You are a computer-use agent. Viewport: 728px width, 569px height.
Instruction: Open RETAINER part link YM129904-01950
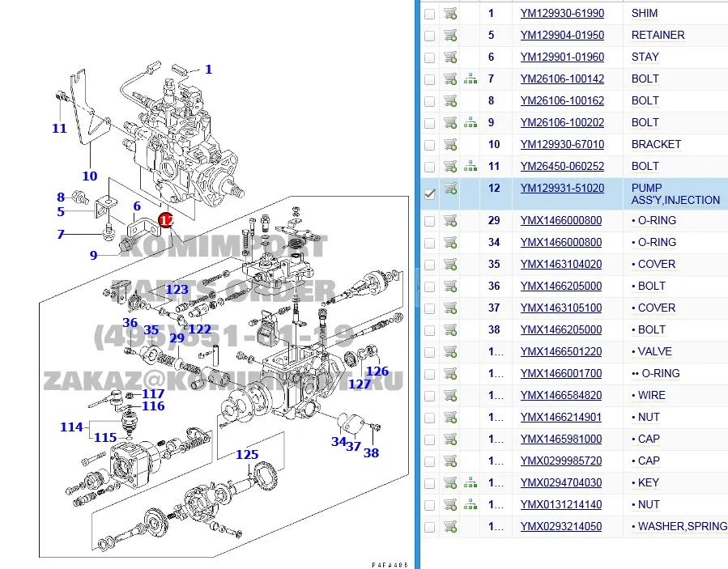(x=561, y=35)
